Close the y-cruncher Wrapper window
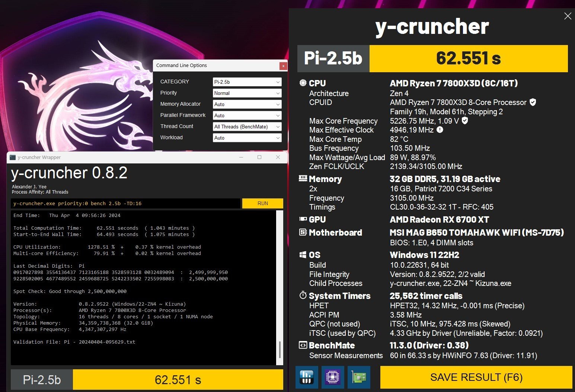Viewport: 575px width, 392px height. coord(278,157)
